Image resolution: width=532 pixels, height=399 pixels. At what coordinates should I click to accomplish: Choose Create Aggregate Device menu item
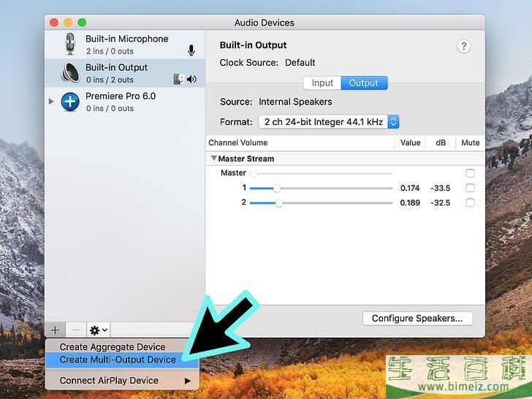pyautogui.click(x=113, y=346)
